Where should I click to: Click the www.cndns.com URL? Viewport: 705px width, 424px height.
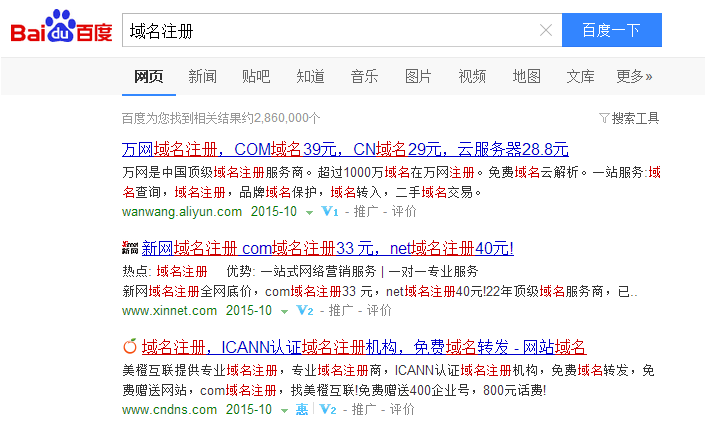point(170,409)
